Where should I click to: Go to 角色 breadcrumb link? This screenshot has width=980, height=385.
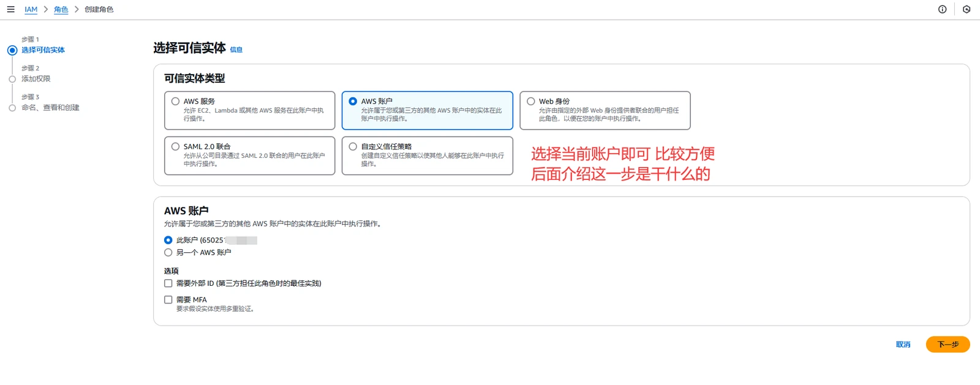click(61, 10)
